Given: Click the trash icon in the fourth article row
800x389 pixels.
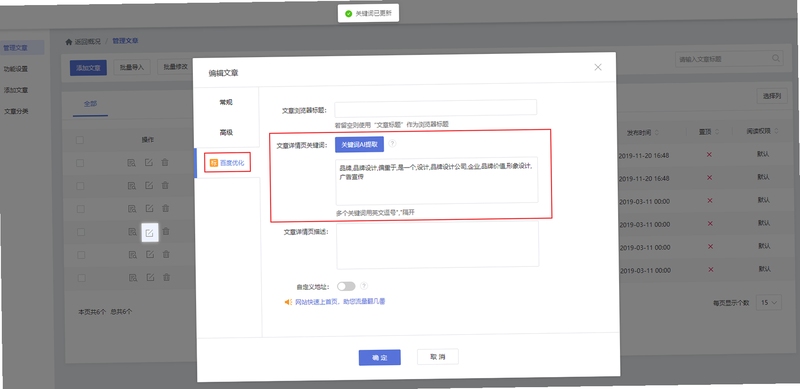Looking at the screenshot, I should (x=166, y=231).
